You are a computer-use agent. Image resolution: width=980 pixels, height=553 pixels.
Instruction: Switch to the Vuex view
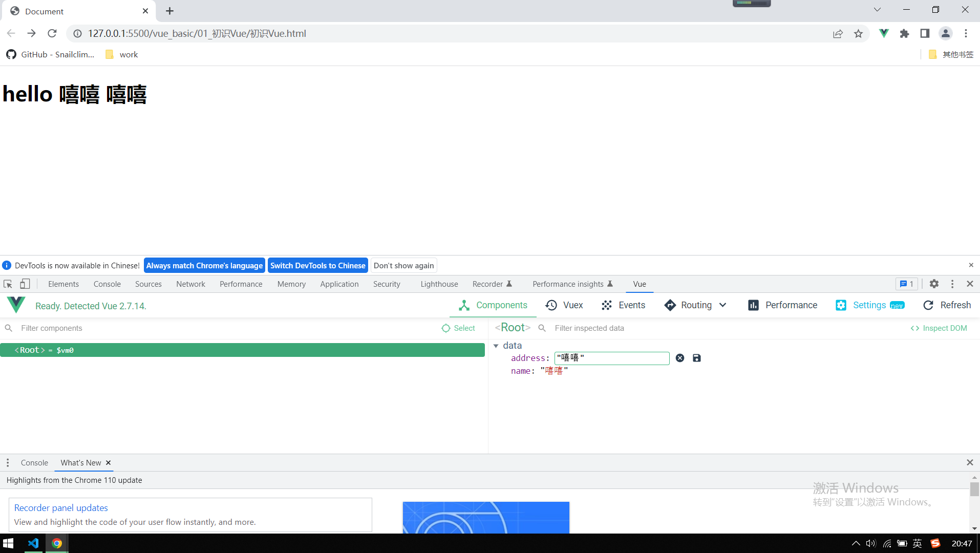pos(564,305)
